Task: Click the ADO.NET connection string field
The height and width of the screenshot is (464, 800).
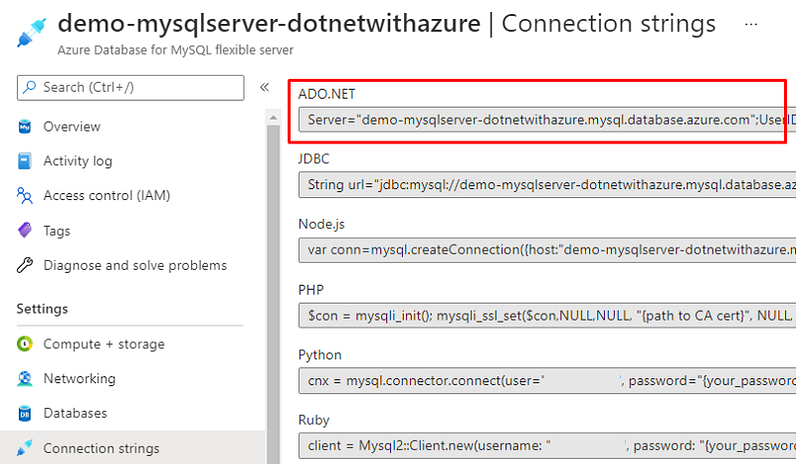Action: tap(547, 119)
